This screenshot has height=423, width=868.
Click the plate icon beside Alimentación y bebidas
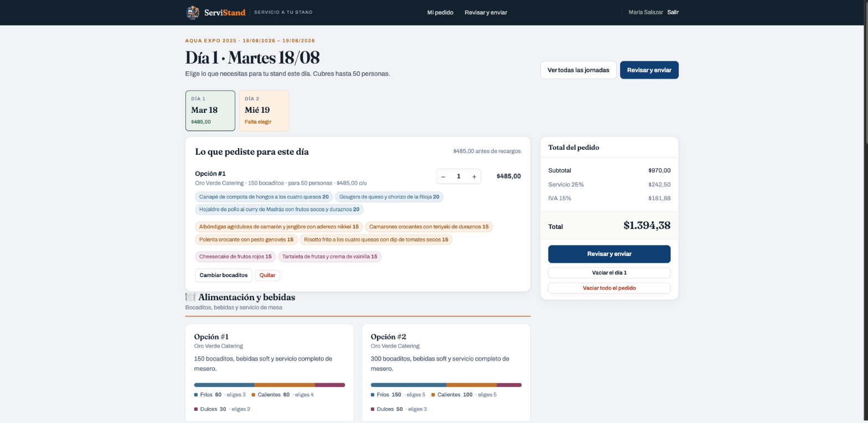pyautogui.click(x=190, y=297)
